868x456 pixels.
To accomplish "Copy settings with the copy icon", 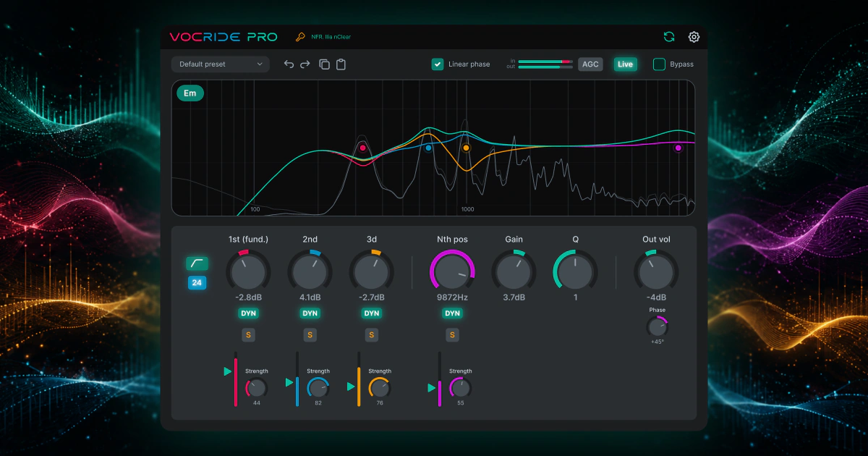I will pyautogui.click(x=324, y=64).
